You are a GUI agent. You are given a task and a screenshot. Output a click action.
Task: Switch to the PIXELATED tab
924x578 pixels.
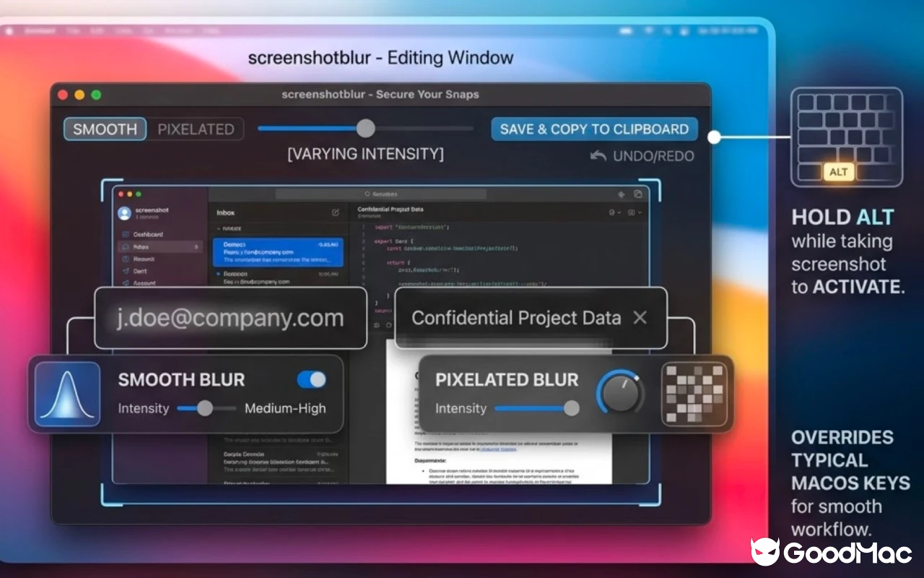coord(196,129)
